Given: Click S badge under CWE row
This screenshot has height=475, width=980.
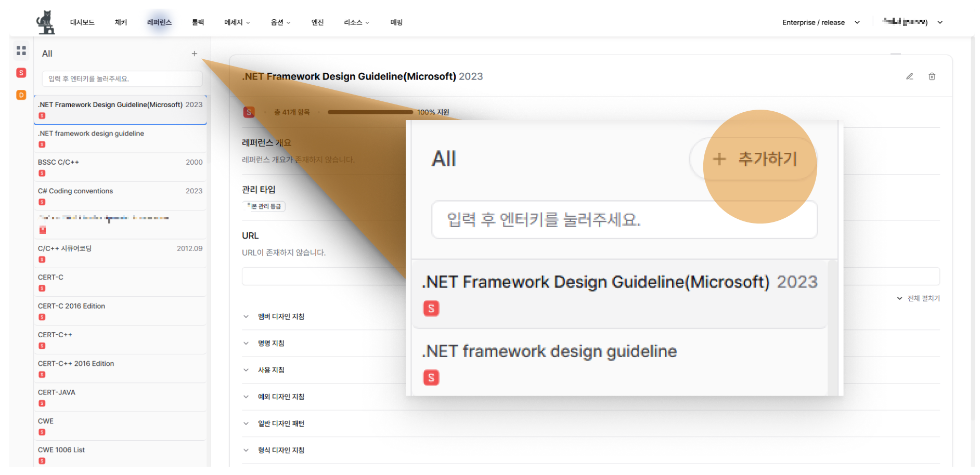Looking at the screenshot, I should pyautogui.click(x=42, y=432).
